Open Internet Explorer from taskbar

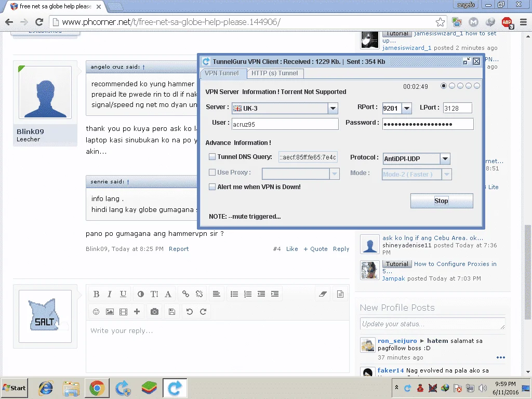[x=46, y=388]
